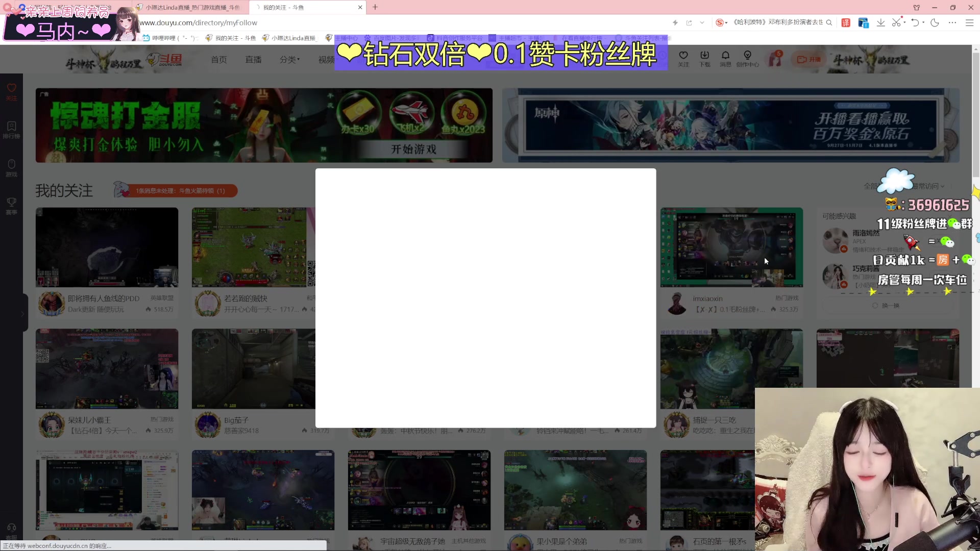
Task: Click the 关注 heart icon in Douyu header
Action: (683, 59)
